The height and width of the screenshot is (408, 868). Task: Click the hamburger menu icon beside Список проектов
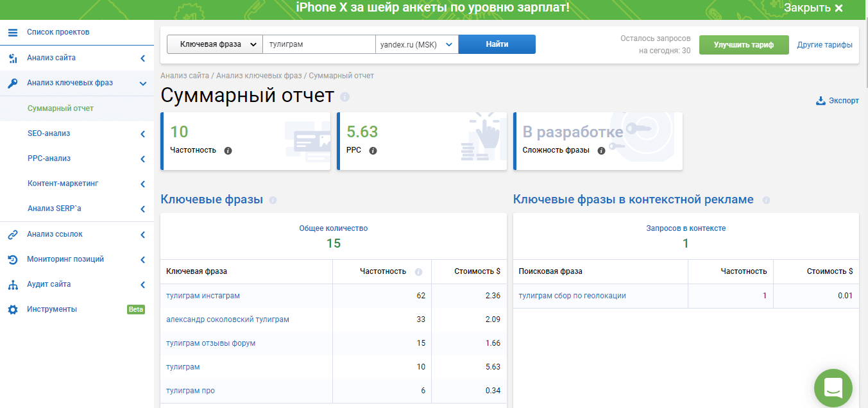tap(13, 32)
